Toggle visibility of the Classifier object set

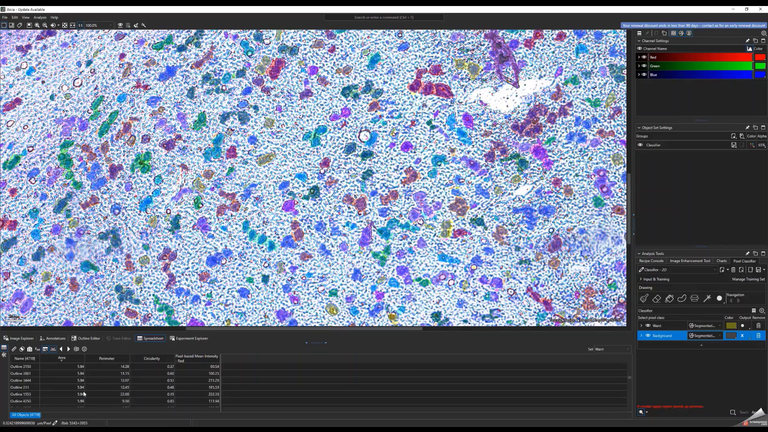click(x=641, y=145)
